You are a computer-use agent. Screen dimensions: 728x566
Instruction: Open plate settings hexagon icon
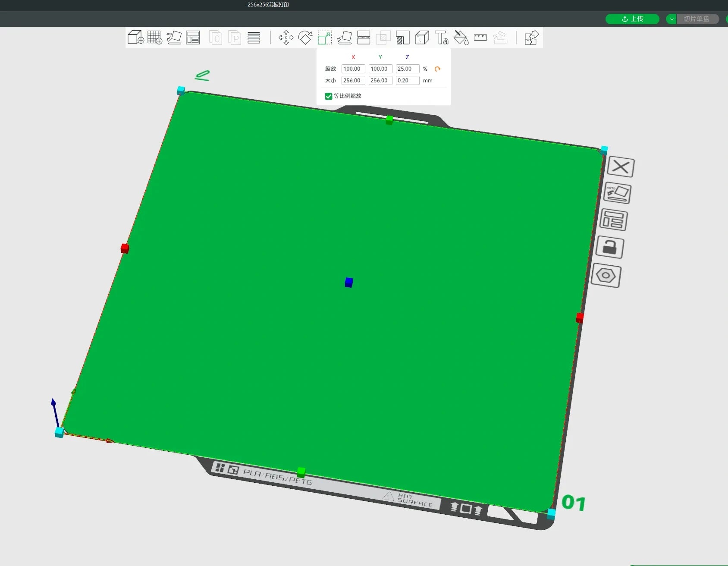pos(606,275)
